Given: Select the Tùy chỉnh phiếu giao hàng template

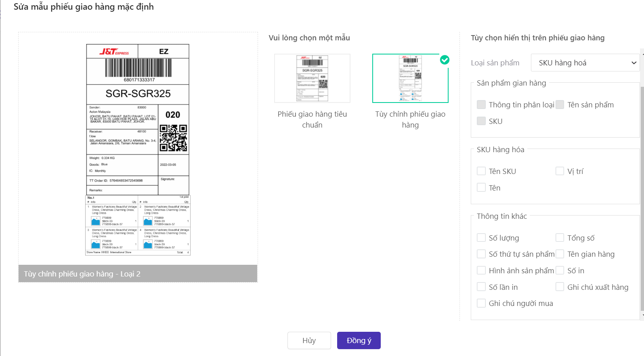Looking at the screenshot, I should (410, 78).
